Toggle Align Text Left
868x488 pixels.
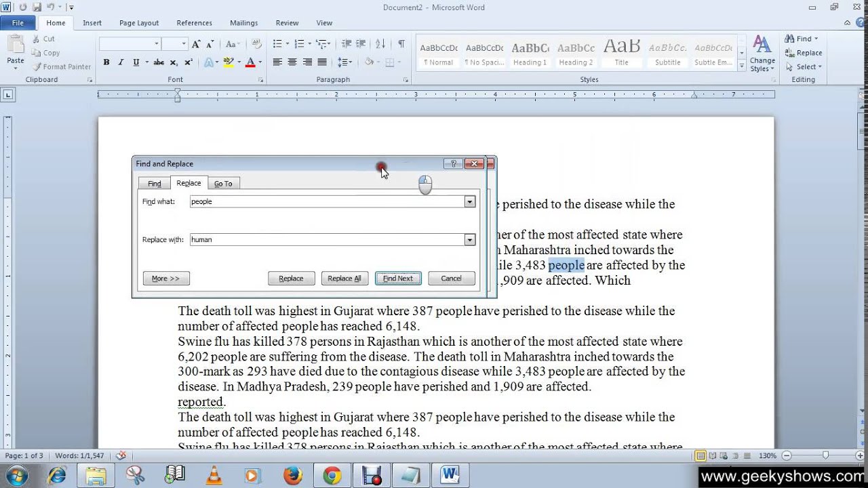277,62
